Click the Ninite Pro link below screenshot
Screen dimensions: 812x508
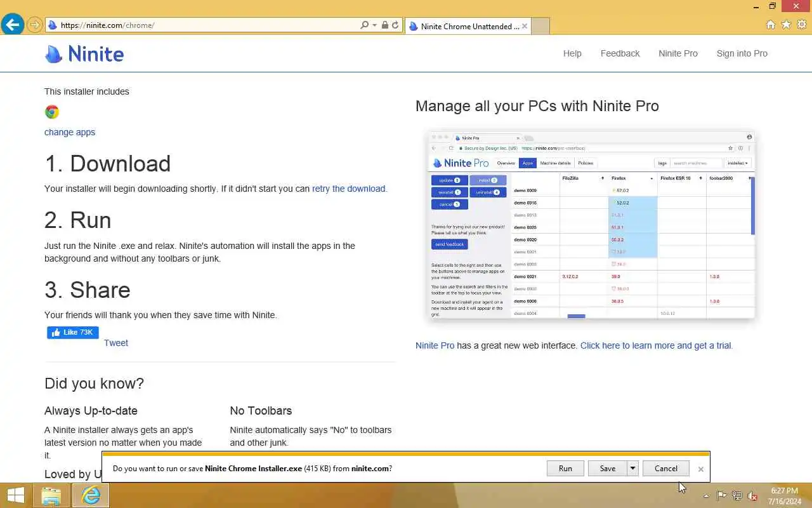point(435,345)
